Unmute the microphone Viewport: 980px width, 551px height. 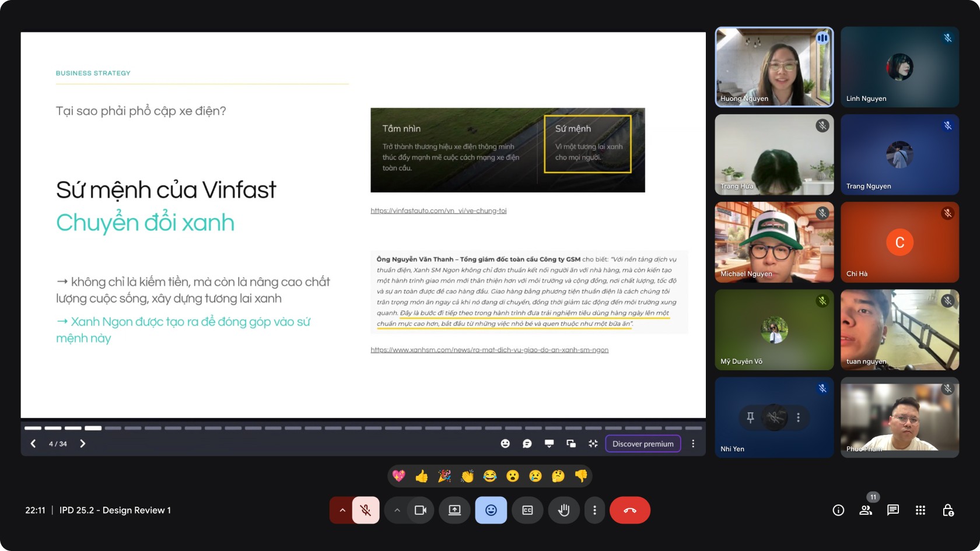coord(366,510)
